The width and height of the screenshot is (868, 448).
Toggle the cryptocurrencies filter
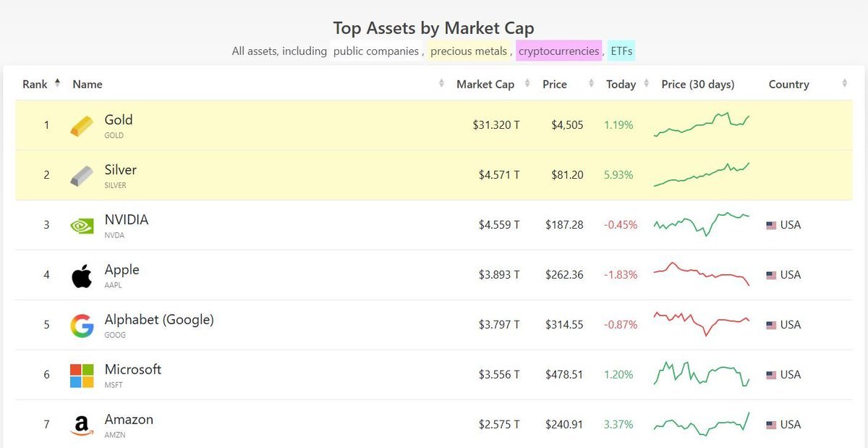(x=558, y=51)
